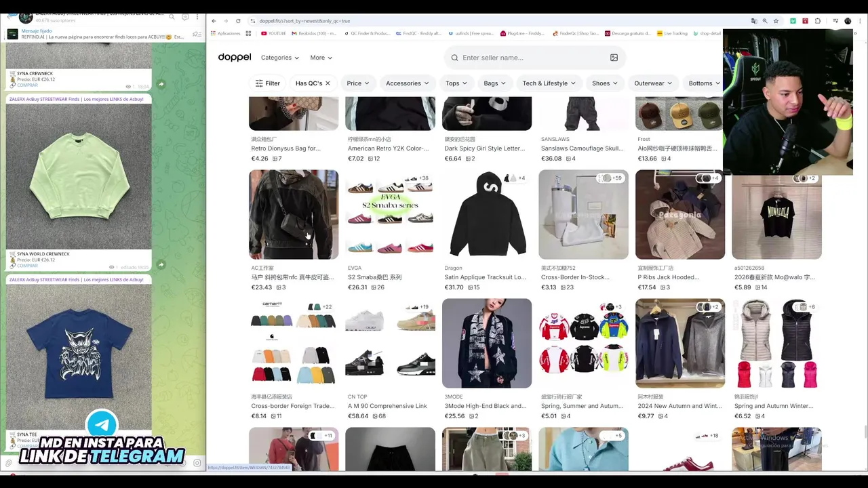Open the Outerwear filter dropdown
Viewport: 868px width, 488px height.
point(654,83)
